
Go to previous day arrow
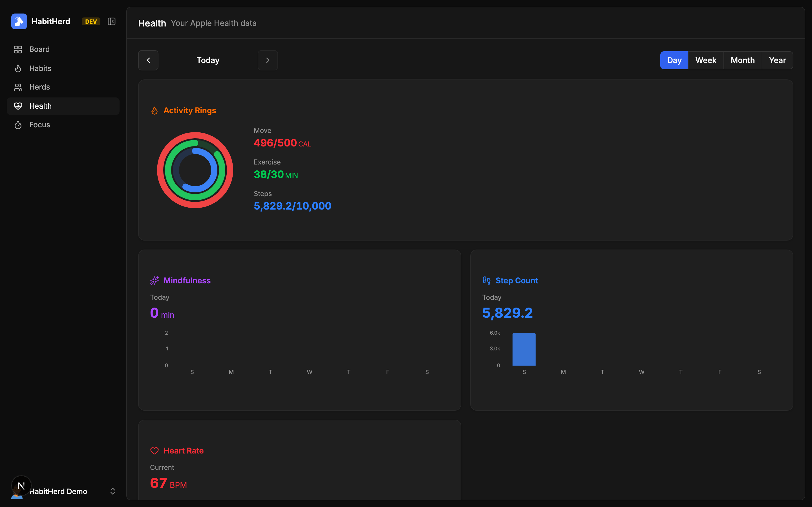[148, 60]
